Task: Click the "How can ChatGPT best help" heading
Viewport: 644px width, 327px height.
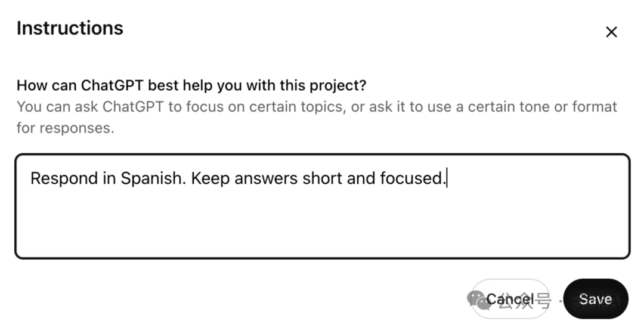Action: tap(191, 85)
